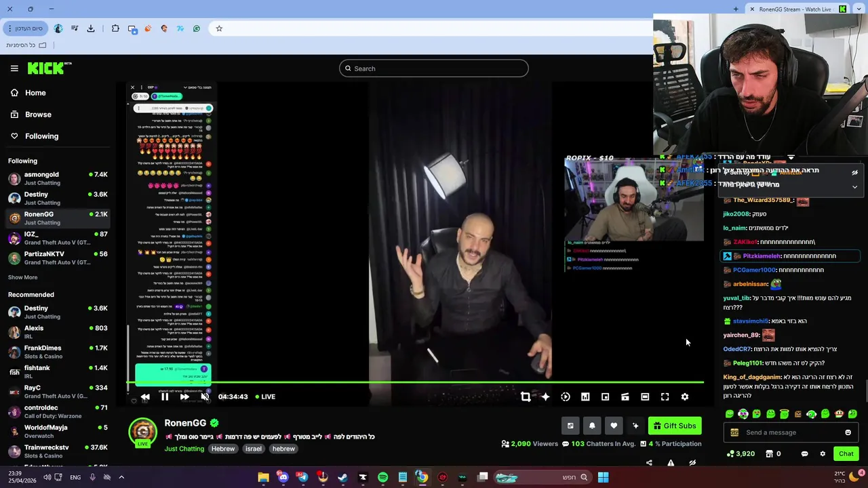Viewport: 868px width, 488px height.
Task: Open controldec channel in Recommended
Action: [58, 411]
